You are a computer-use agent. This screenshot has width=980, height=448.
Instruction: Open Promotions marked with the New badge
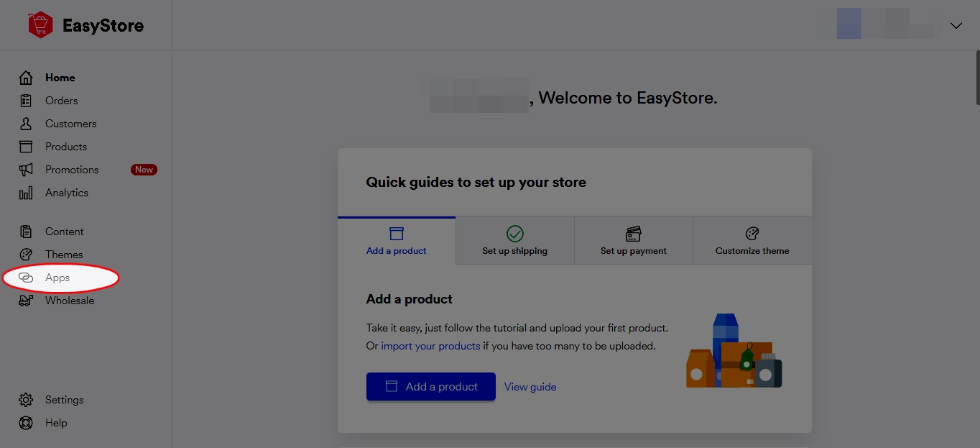[72, 169]
